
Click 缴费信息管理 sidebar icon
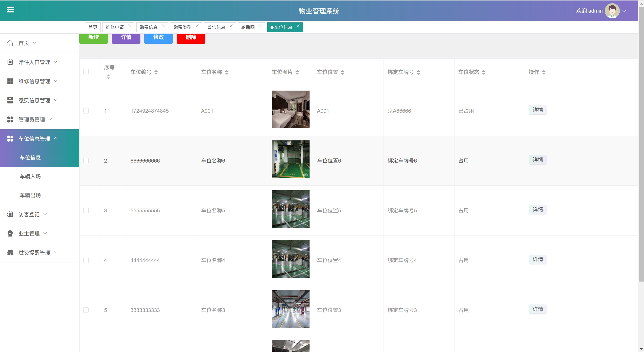pyautogui.click(x=10, y=100)
